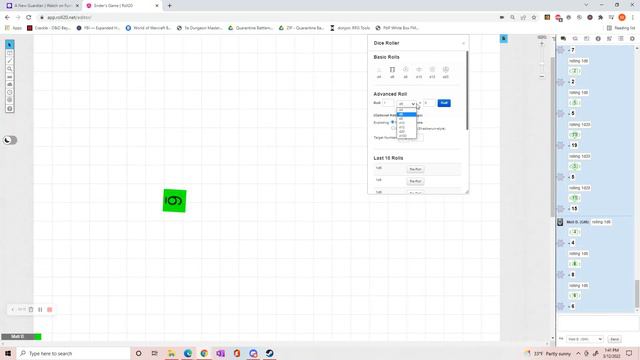Click the zoom-in plus above the zoom slider

pyautogui.click(x=542, y=43)
